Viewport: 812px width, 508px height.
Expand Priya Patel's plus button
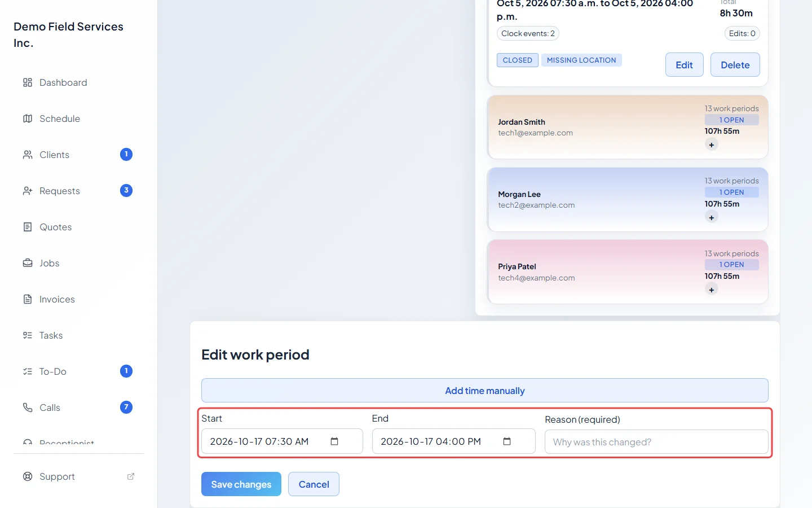pyautogui.click(x=712, y=290)
